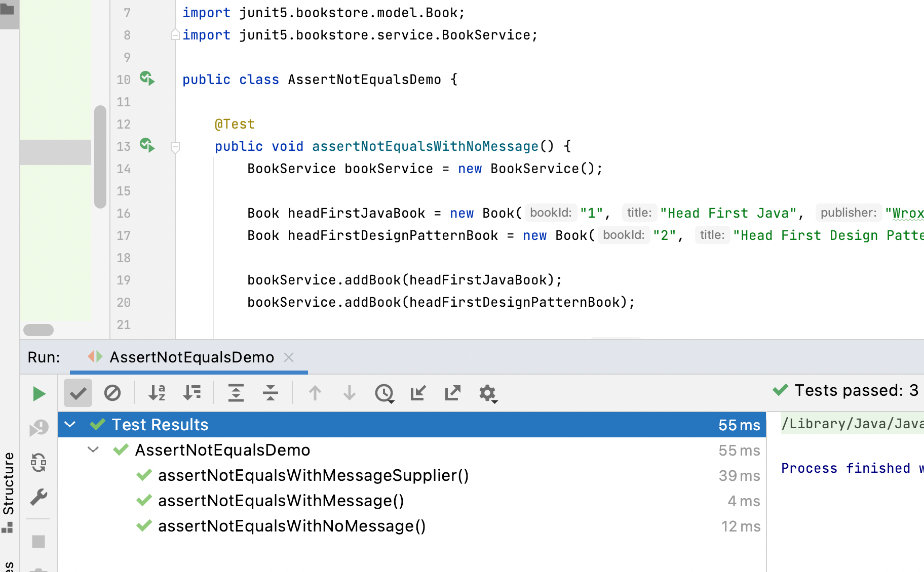The height and width of the screenshot is (572, 924).
Task: Click Import Tests from file icon
Action: 418,393
